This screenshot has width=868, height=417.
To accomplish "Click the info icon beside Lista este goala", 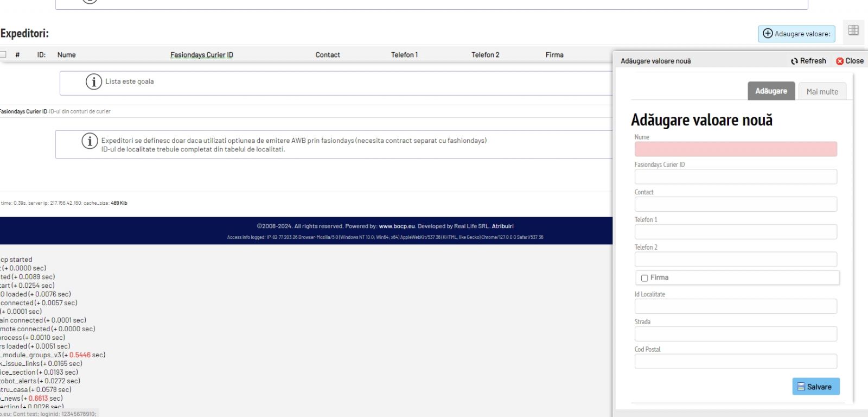I will 94,82.
